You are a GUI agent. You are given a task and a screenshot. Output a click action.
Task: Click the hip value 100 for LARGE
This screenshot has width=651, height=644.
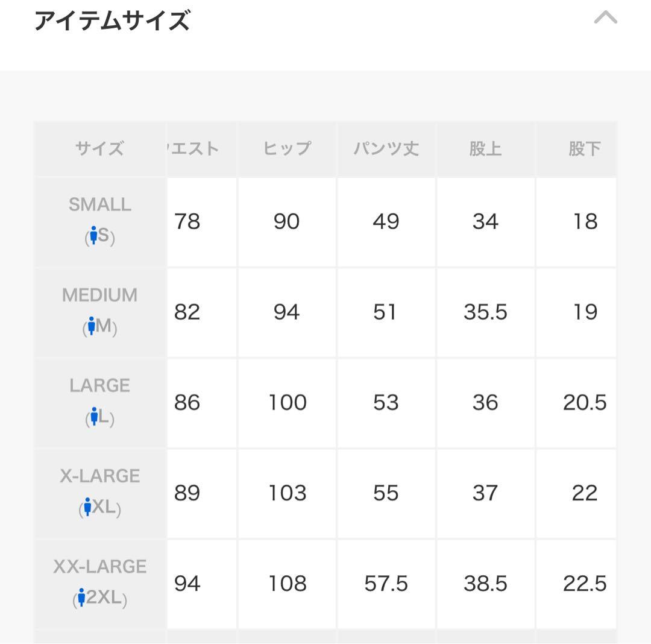click(x=287, y=403)
